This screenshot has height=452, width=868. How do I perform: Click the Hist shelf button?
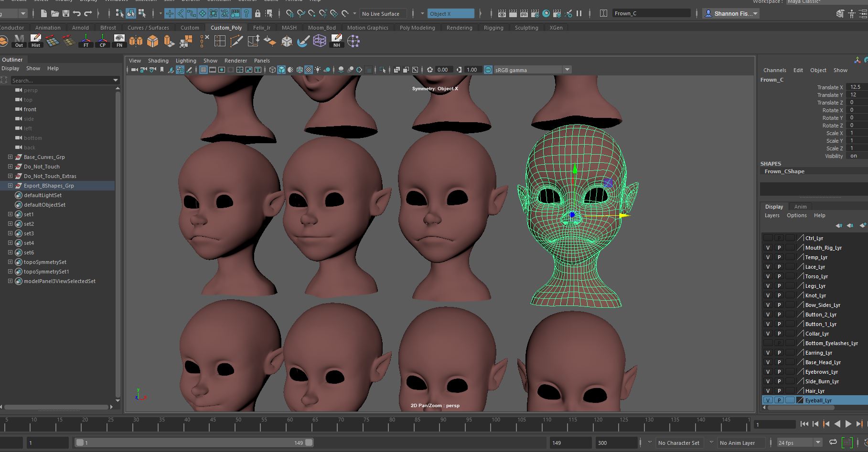pyautogui.click(x=36, y=41)
